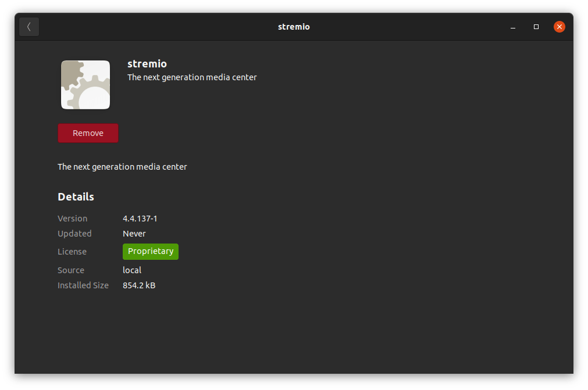This screenshot has width=588, height=390.
Task: Maximize the stremio window
Action: click(536, 27)
